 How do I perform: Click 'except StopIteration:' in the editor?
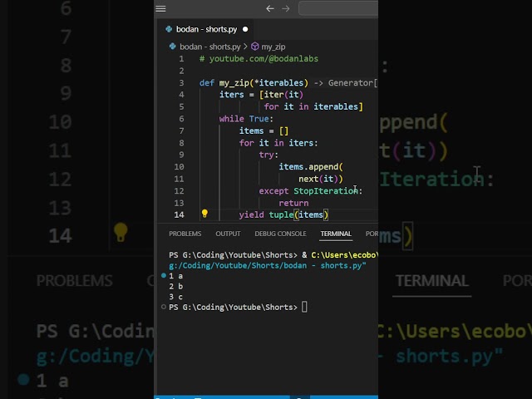pos(310,191)
